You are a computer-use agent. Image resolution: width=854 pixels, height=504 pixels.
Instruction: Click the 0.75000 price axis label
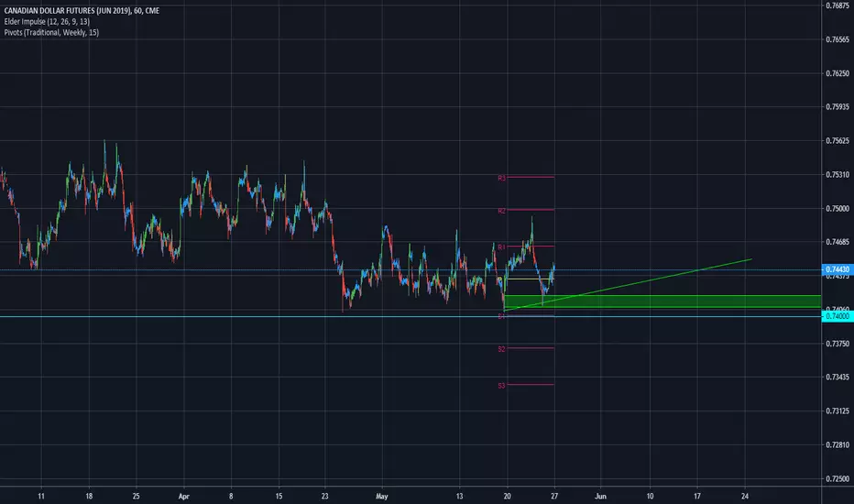pos(838,209)
